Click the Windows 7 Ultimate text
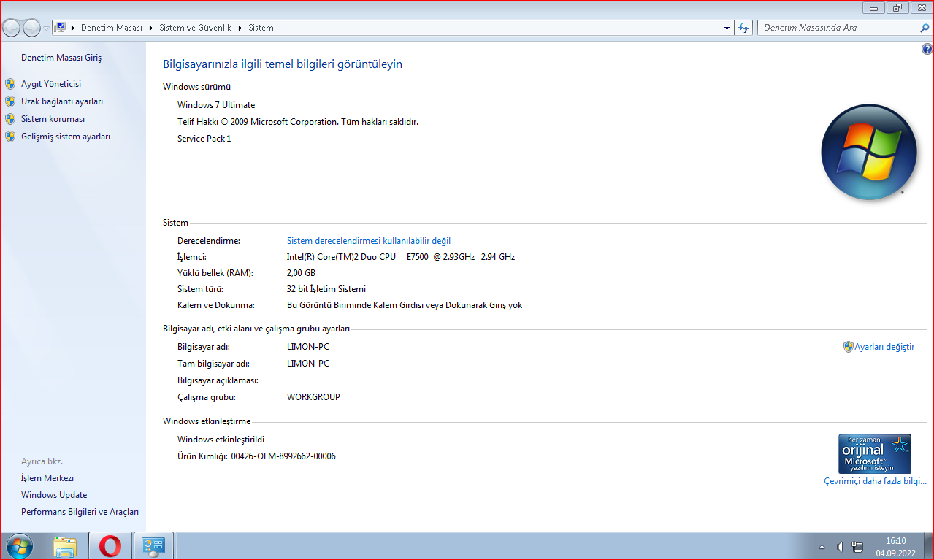 [x=216, y=105]
